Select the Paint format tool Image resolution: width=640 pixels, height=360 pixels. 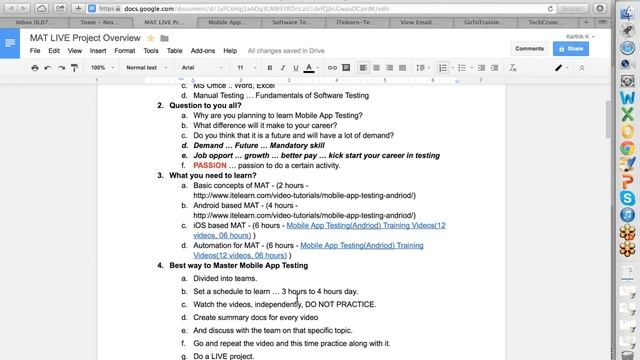tap(74, 68)
